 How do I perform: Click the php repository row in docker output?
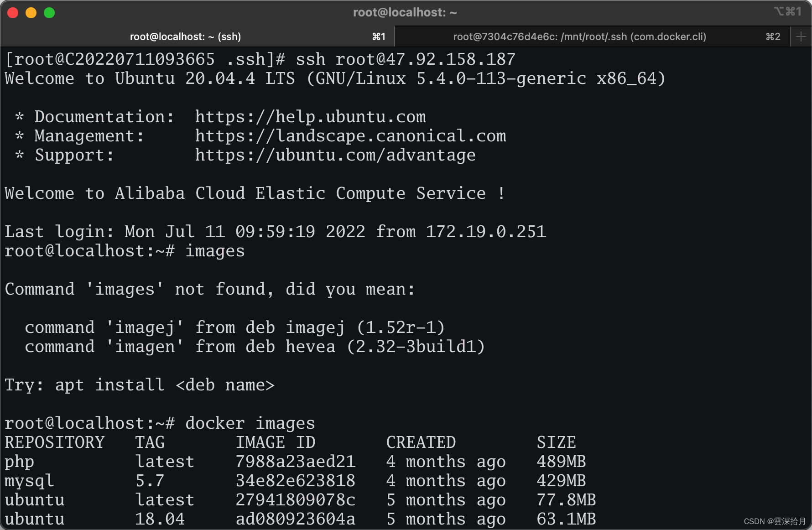click(x=19, y=461)
